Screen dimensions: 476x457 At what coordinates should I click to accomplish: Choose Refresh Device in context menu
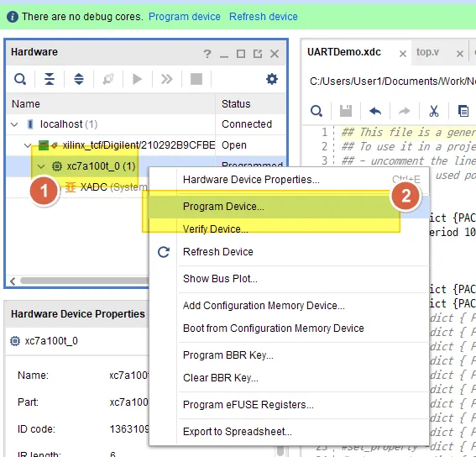(218, 252)
